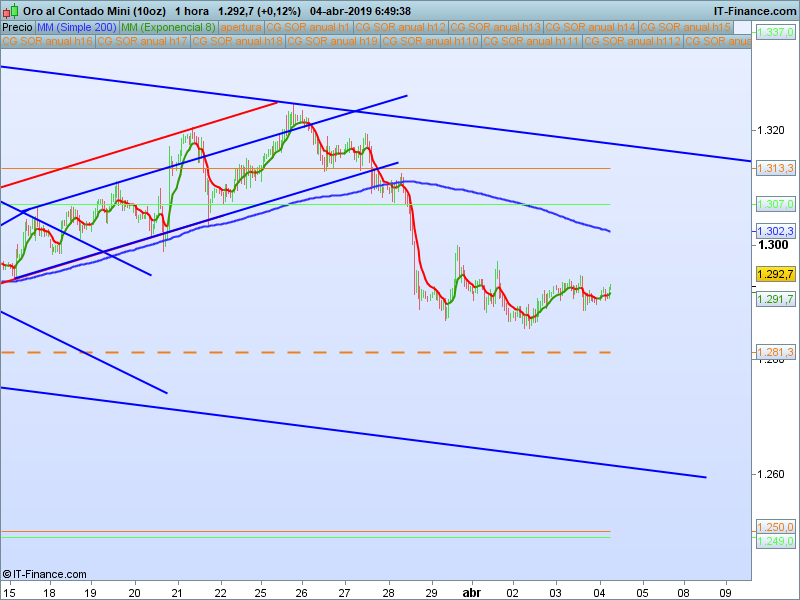Viewport: 800px width, 600px height.
Task: Click date 29 on the time axis
Action: 431,593
